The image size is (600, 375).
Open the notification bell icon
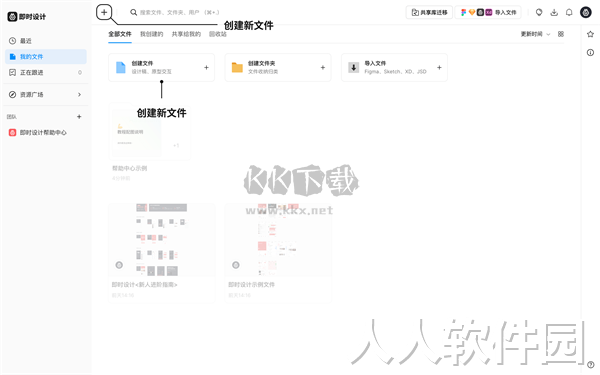(569, 12)
